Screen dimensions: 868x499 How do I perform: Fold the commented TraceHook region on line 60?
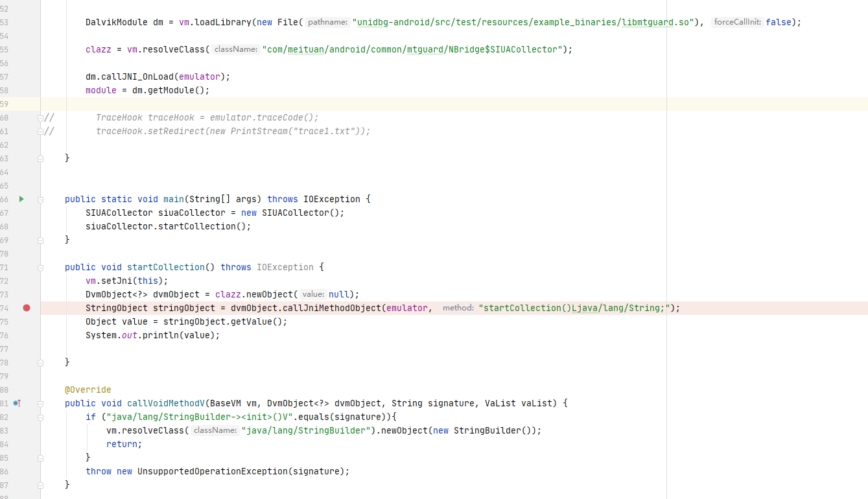[x=40, y=117]
